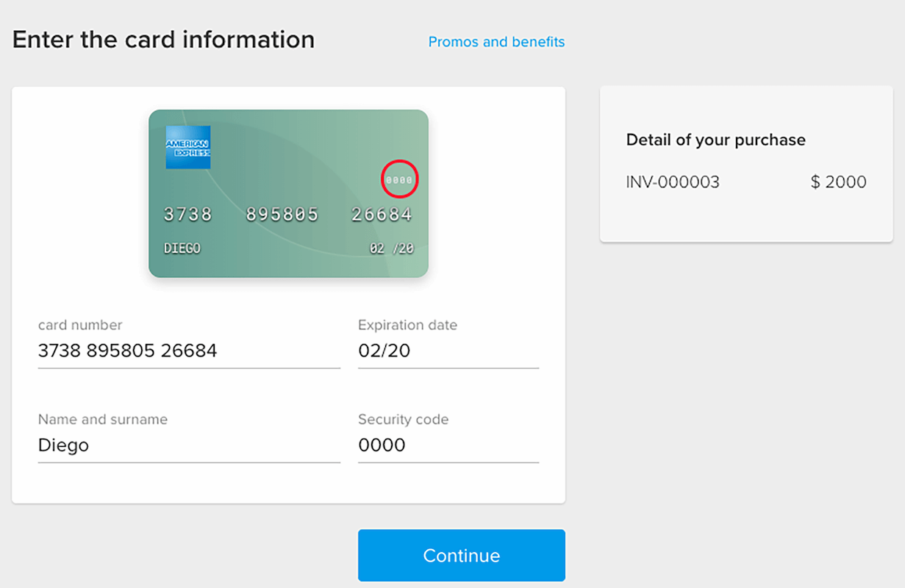This screenshot has width=905, height=588.
Task: Click the $ 2000 amount
Action: point(838,182)
